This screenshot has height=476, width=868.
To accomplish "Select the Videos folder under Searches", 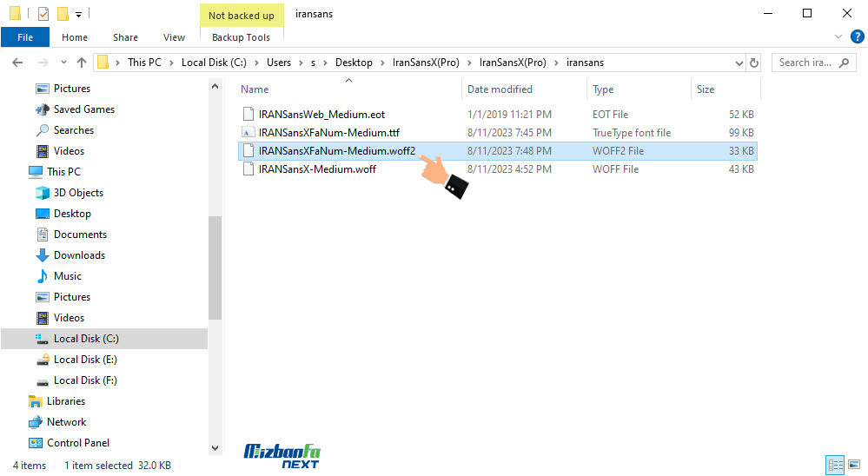I will point(69,151).
